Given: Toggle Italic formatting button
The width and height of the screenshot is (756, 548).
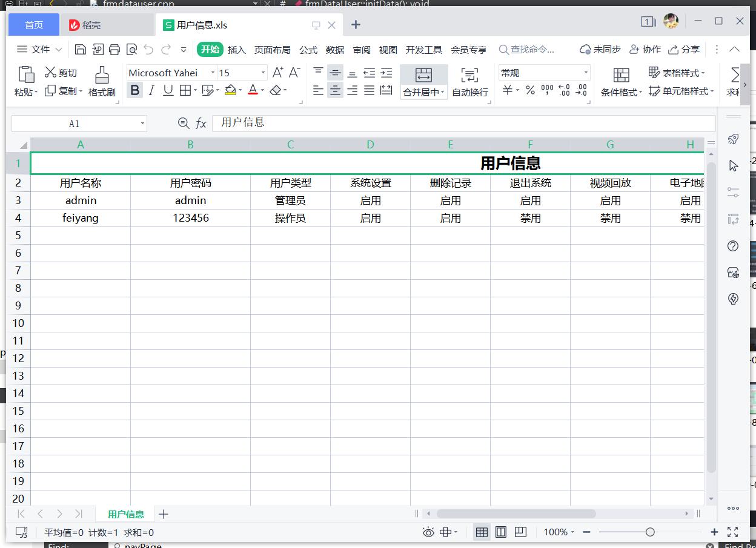Looking at the screenshot, I should (x=151, y=90).
